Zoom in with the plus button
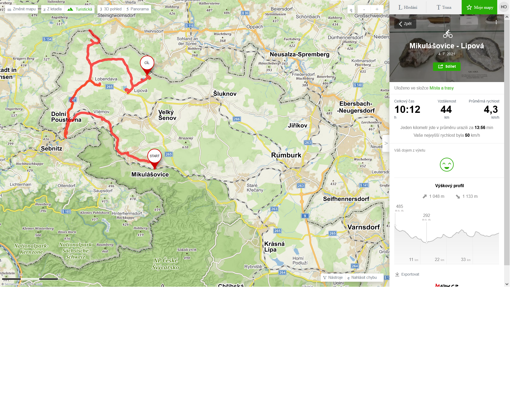The width and height of the screenshot is (532, 411). [x=377, y=9]
